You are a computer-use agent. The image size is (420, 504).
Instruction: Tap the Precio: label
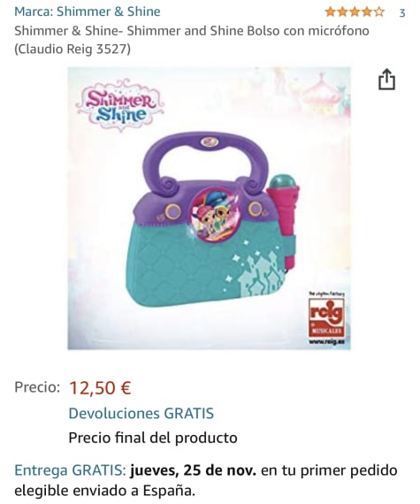37,387
